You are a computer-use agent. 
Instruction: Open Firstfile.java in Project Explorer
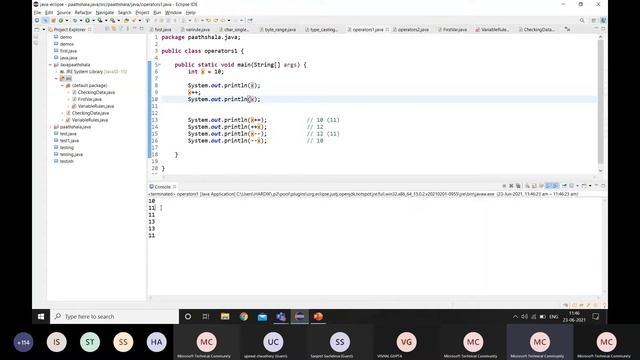click(x=89, y=99)
